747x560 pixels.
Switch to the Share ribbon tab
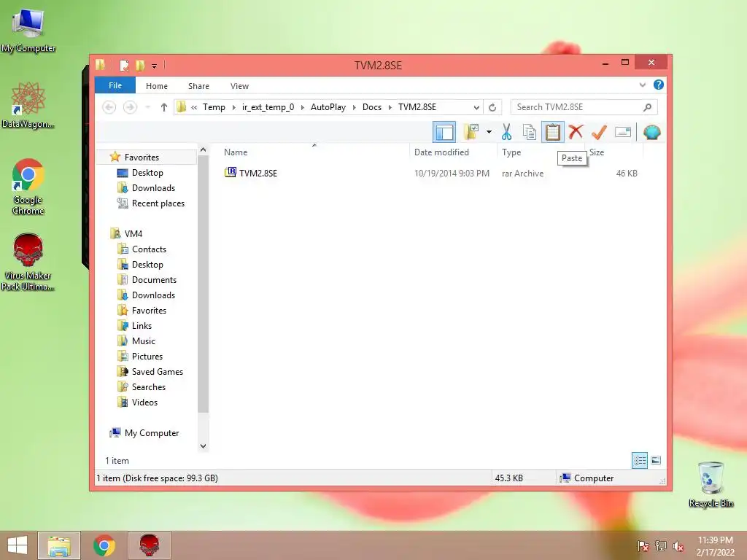point(198,86)
